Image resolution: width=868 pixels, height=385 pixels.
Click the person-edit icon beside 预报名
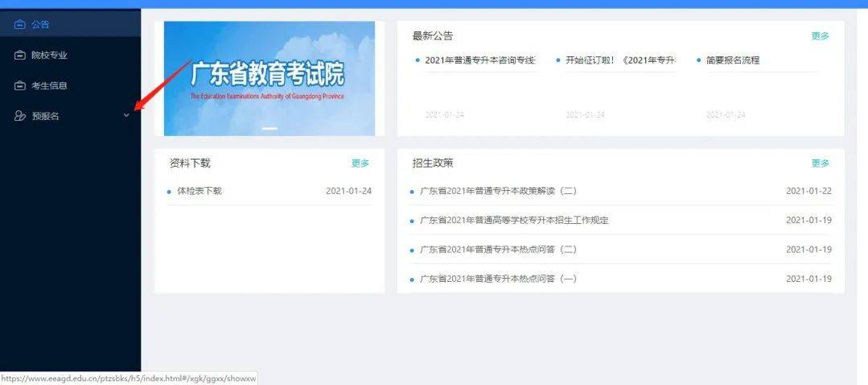coord(20,116)
